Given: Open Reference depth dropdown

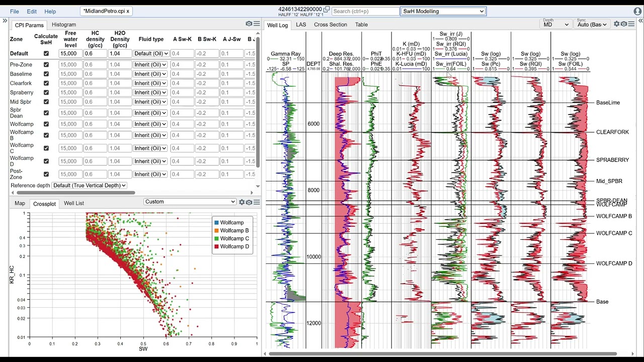Looking at the screenshot, I should point(89,186).
